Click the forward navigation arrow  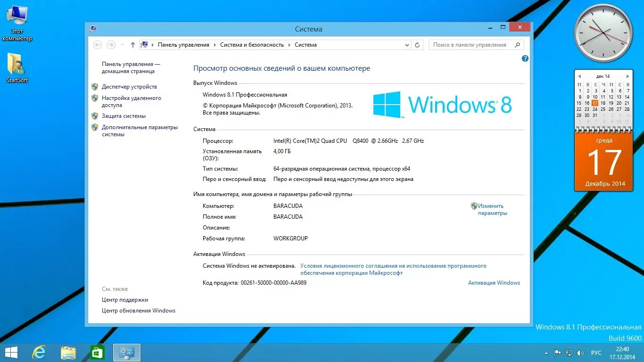pyautogui.click(x=111, y=45)
